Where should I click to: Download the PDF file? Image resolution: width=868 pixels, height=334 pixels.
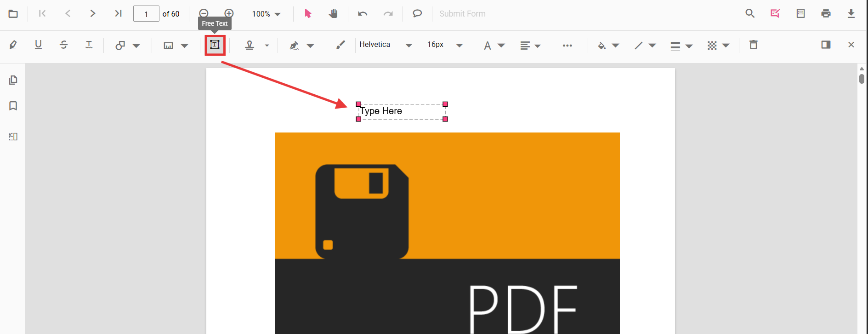(851, 14)
